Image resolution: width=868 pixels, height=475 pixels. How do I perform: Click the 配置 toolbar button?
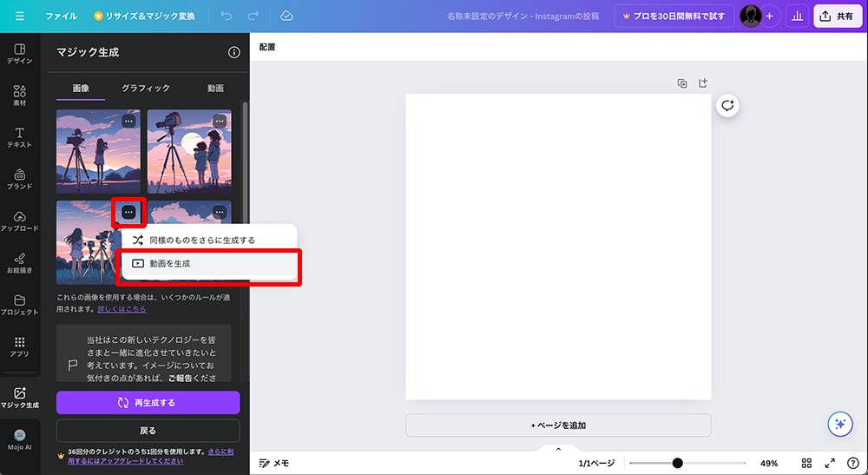[x=267, y=47]
